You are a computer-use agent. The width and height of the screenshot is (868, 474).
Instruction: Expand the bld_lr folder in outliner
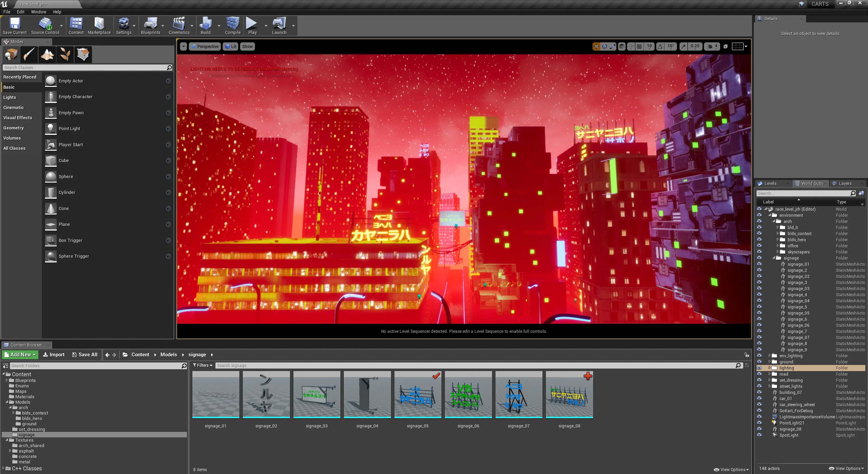click(778, 227)
